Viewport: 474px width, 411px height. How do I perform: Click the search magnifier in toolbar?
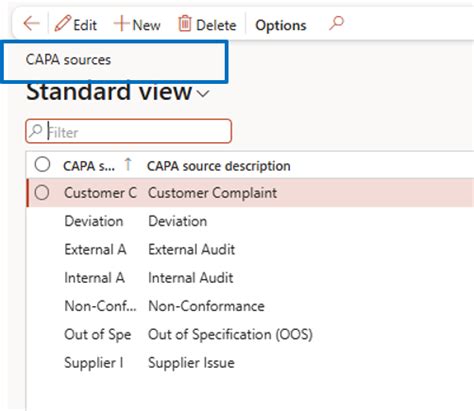[x=336, y=23]
